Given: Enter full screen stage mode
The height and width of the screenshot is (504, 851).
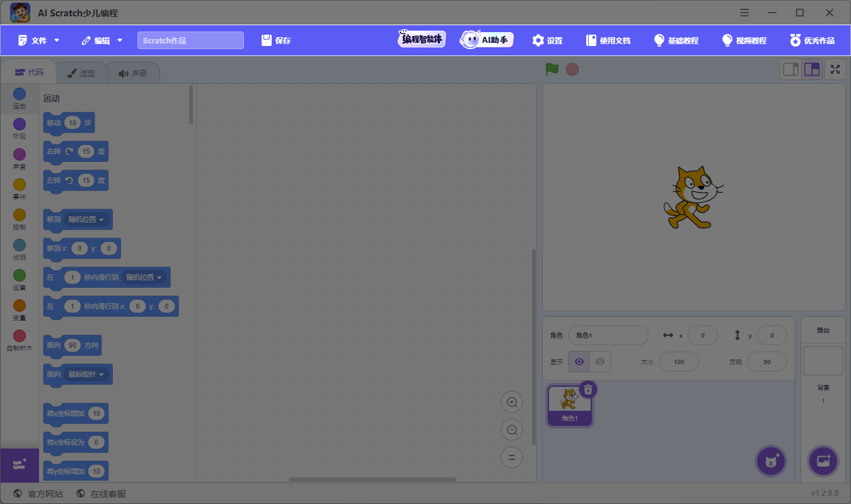Looking at the screenshot, I should click(835, 69).
